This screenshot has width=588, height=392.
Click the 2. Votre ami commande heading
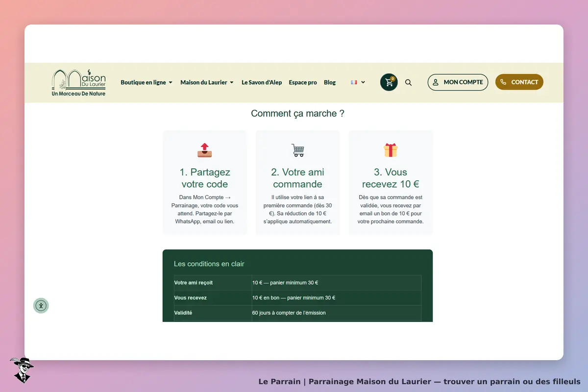298,178
